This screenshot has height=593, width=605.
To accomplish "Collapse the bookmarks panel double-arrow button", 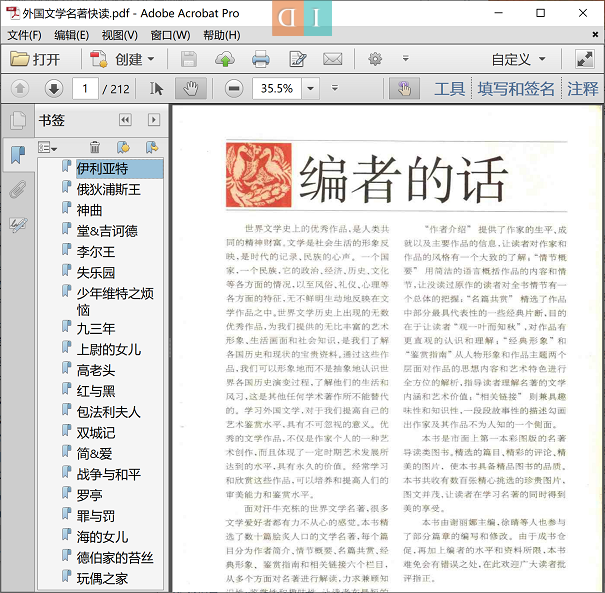I will (125, 120).
